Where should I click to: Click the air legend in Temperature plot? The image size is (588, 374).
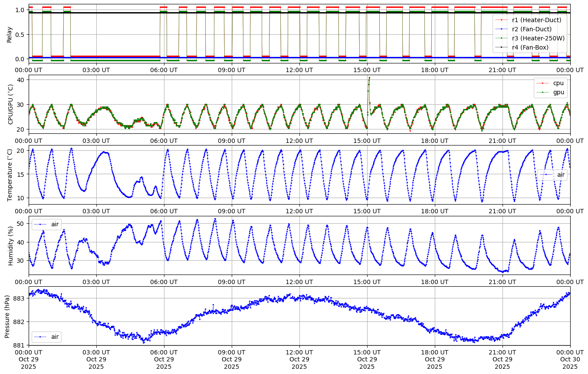552,175
